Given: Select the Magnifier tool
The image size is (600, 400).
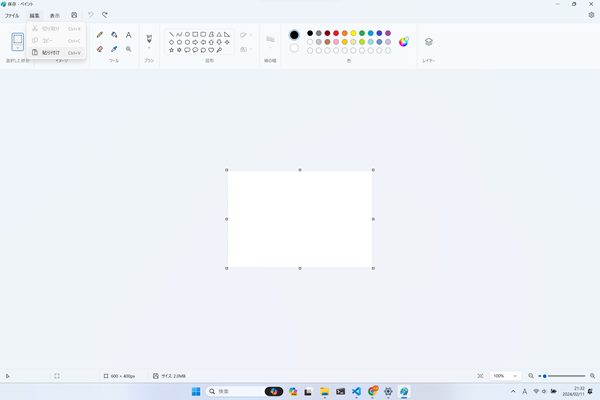Looking at the screenshot, I should click(x=129, y=49).
